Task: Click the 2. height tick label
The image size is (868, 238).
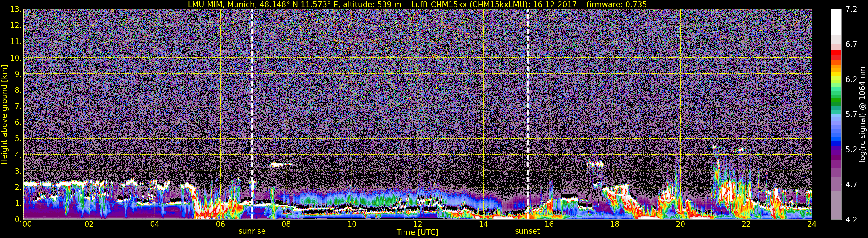Action: 18,187
